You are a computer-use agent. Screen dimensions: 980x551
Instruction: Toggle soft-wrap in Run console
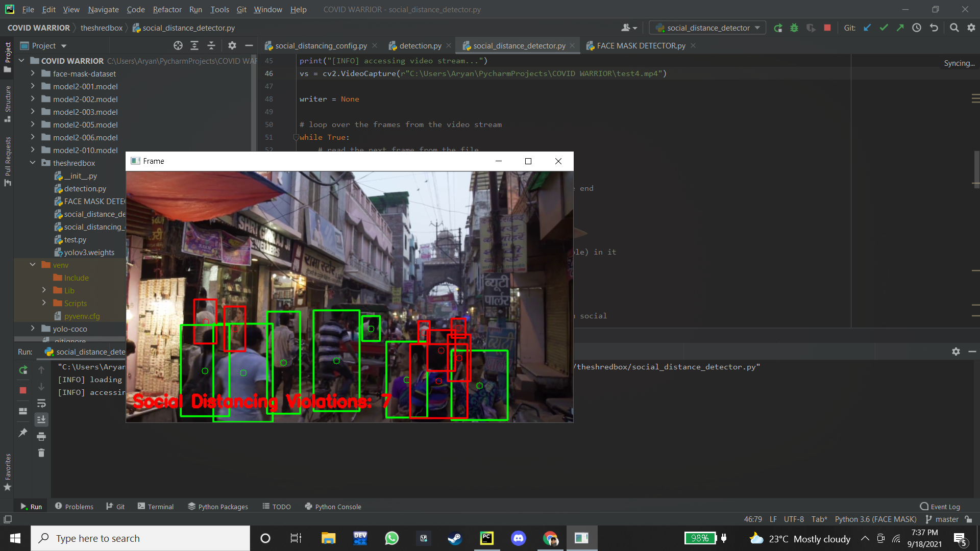41,404
